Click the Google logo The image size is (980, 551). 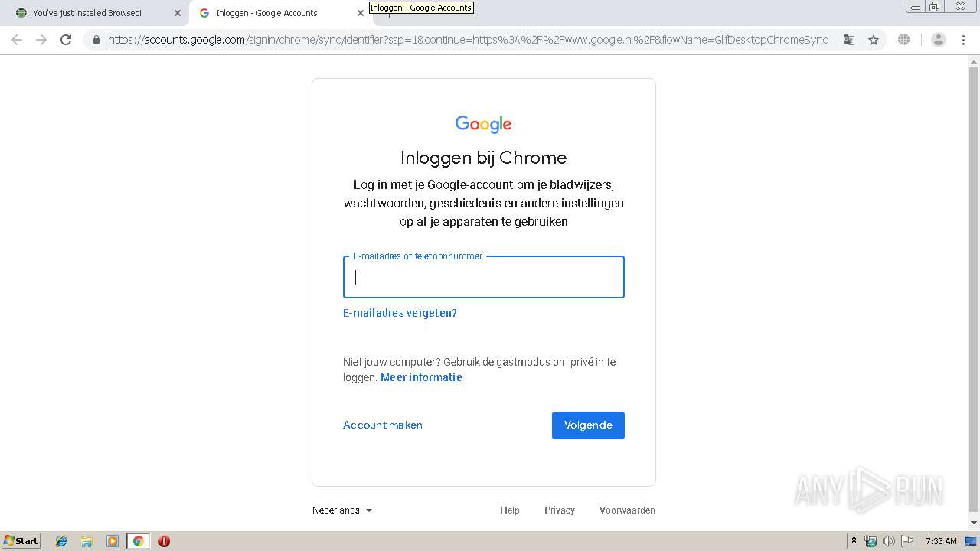483,124
